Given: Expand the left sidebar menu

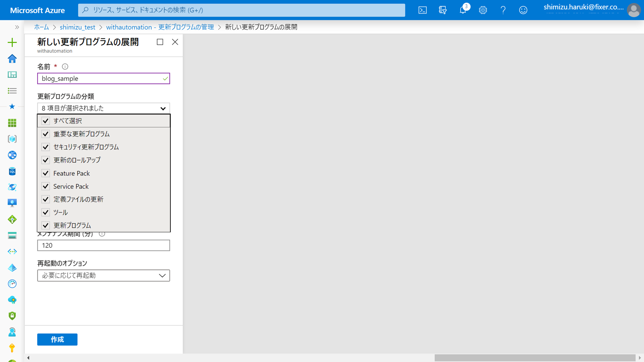Looking at the screenshot, I should [x=17, y=27].
